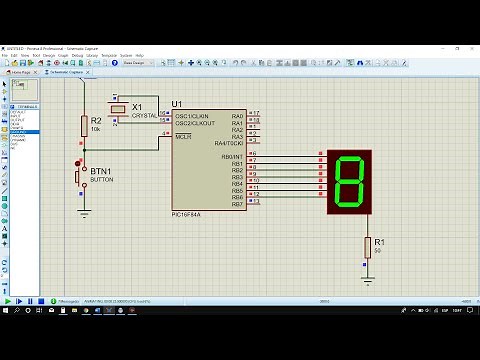The width and height of the screenshot is (480, 360).
Task: Click the blue pan/center cross icon
Action: click(191, 63)
